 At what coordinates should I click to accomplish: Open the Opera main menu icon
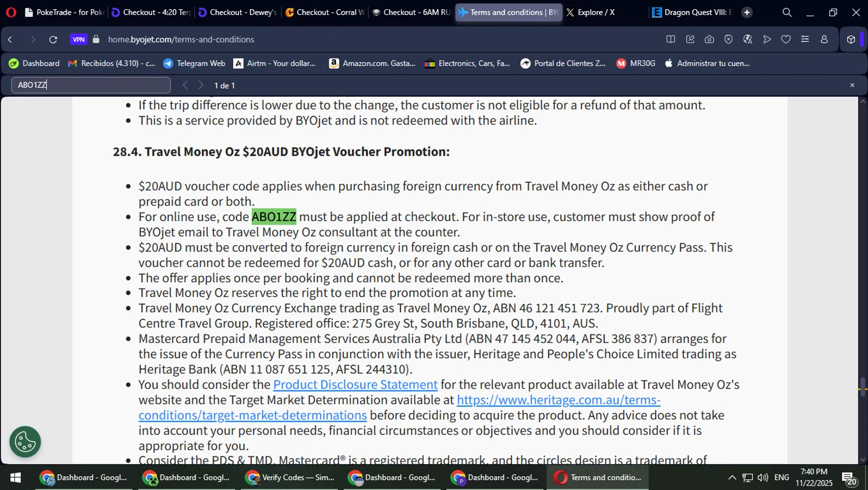[x=10, y=12]
